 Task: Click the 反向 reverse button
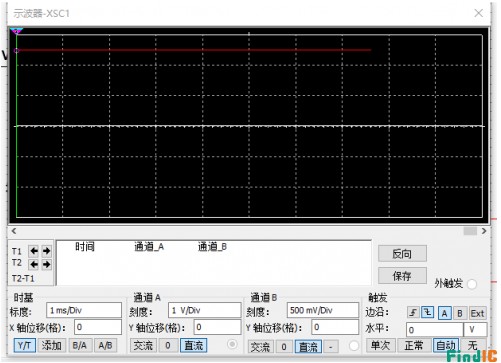click(x=402, y=254)
